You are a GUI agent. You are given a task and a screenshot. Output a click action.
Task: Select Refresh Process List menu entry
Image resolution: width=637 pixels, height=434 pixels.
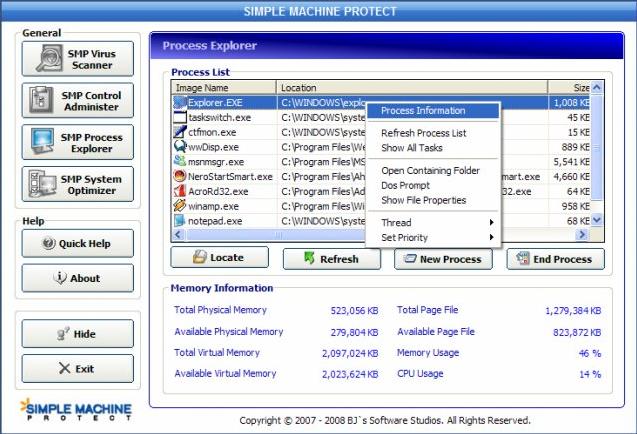(x=433, y=133)
